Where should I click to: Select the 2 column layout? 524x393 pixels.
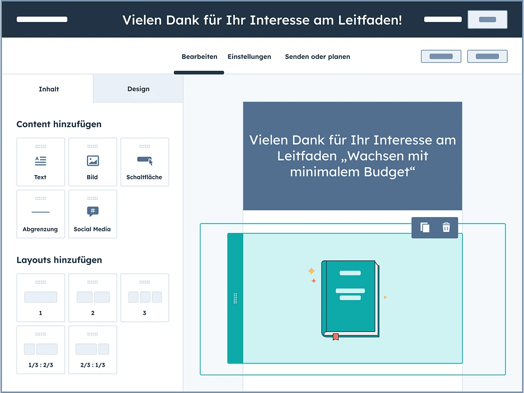coord(93,298)
